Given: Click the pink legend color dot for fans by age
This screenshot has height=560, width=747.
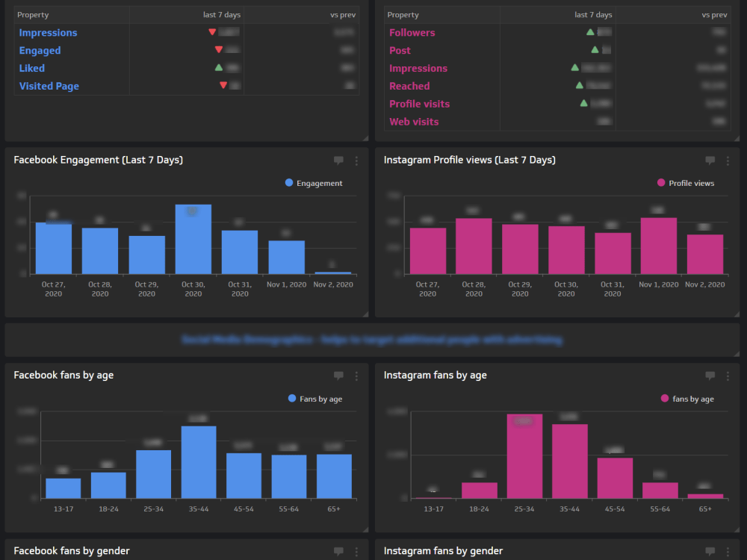Looking at the screenshot, I should pyautogui.click(x=663, y=399).
